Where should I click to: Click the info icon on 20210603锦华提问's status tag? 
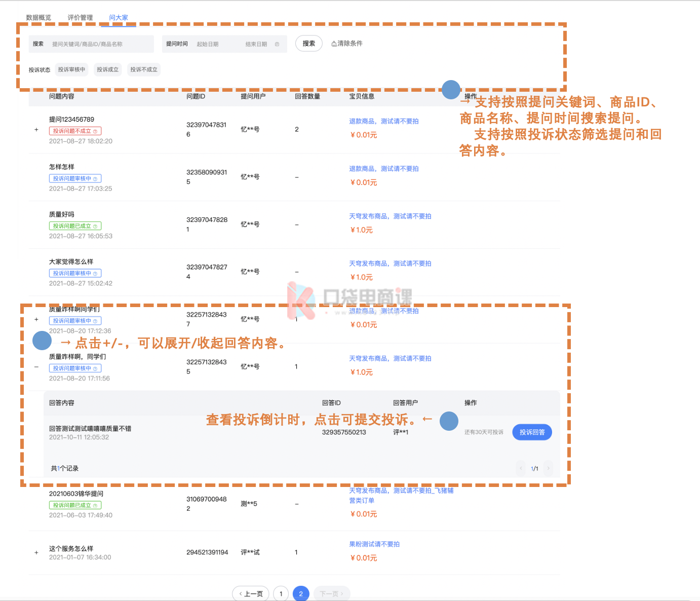coord(95,506)
